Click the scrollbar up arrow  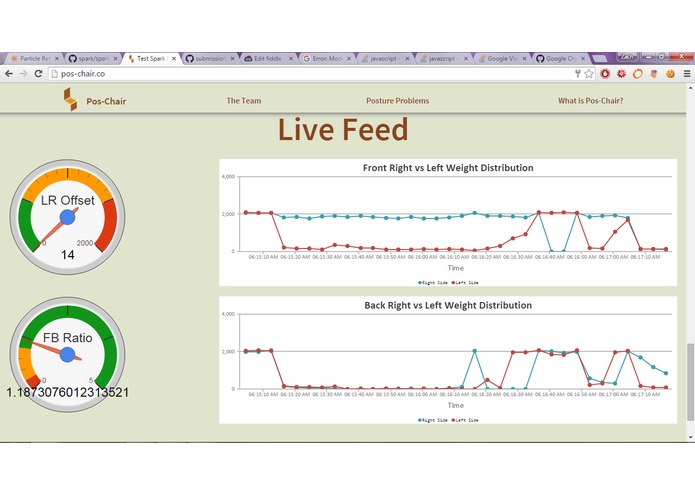click(x=690, y=88)
